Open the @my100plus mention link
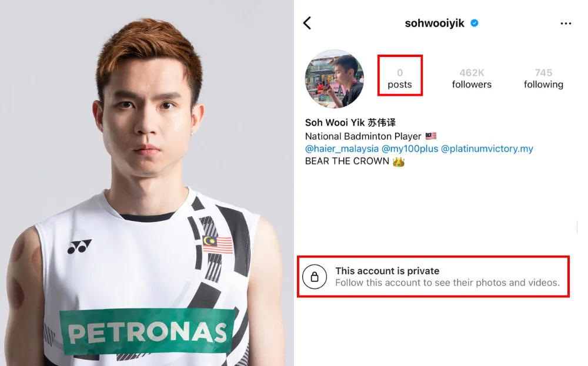 409,149
